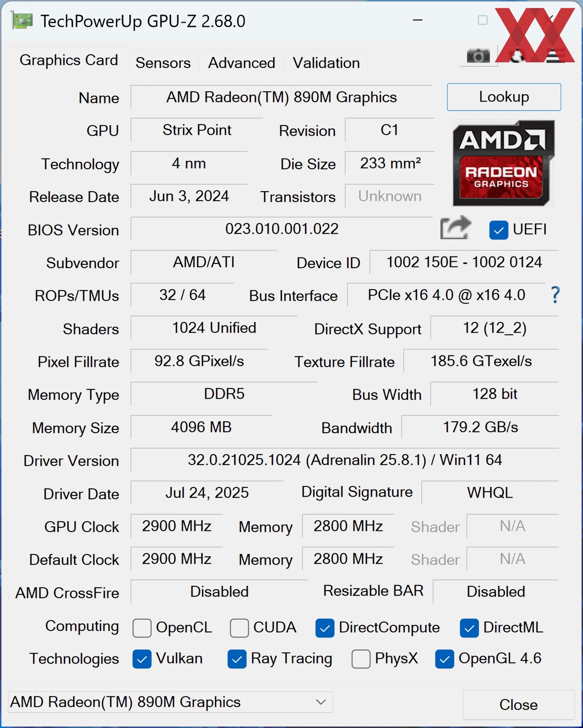The height and width of the screenshot is (728, 583).
Task: Click the GPU-Z app icon in title bar
Action: tap(22, 21)
